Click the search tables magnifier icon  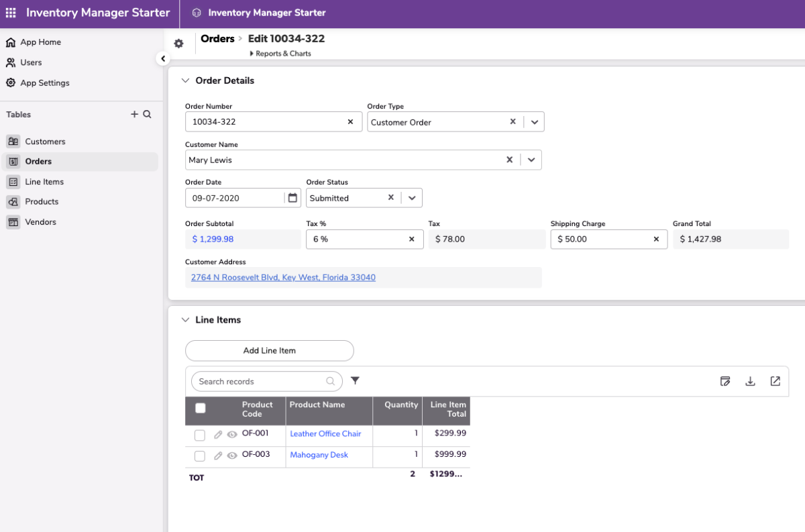pos(147,115)
